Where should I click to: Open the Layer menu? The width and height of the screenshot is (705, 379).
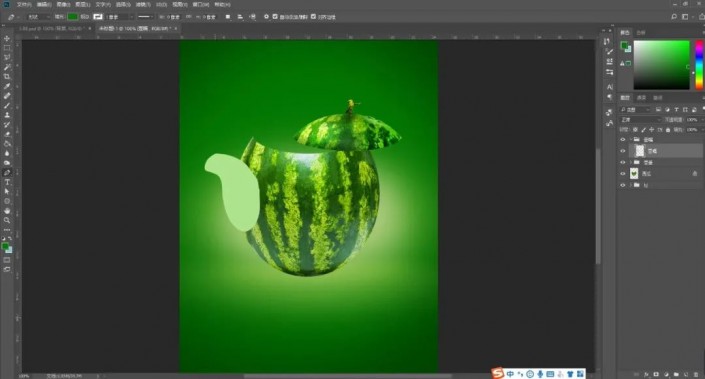coord(83,4)
